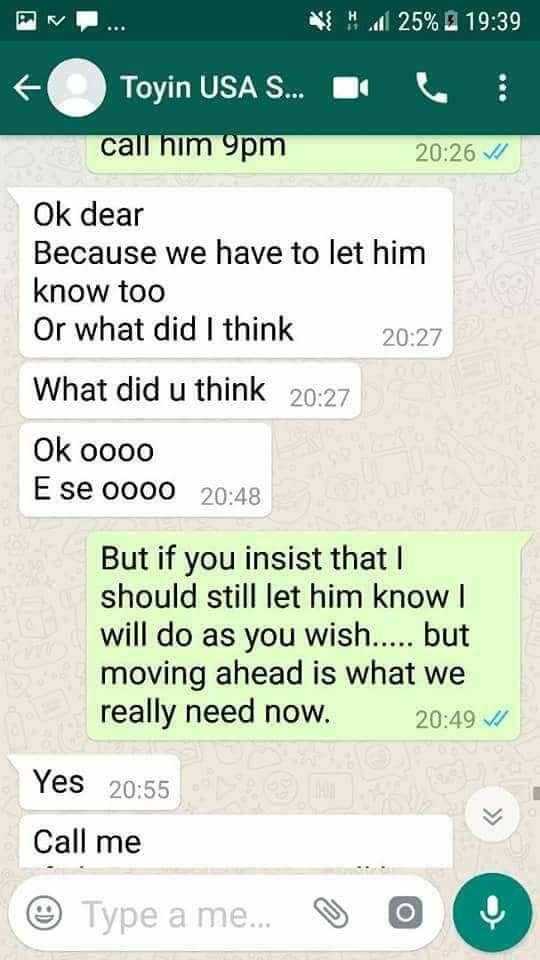Image resolution: width=540 pixels, height=960 pixels.
Task: Tap the 'Call me' message bubble
Action: click(x=236, y=842)
